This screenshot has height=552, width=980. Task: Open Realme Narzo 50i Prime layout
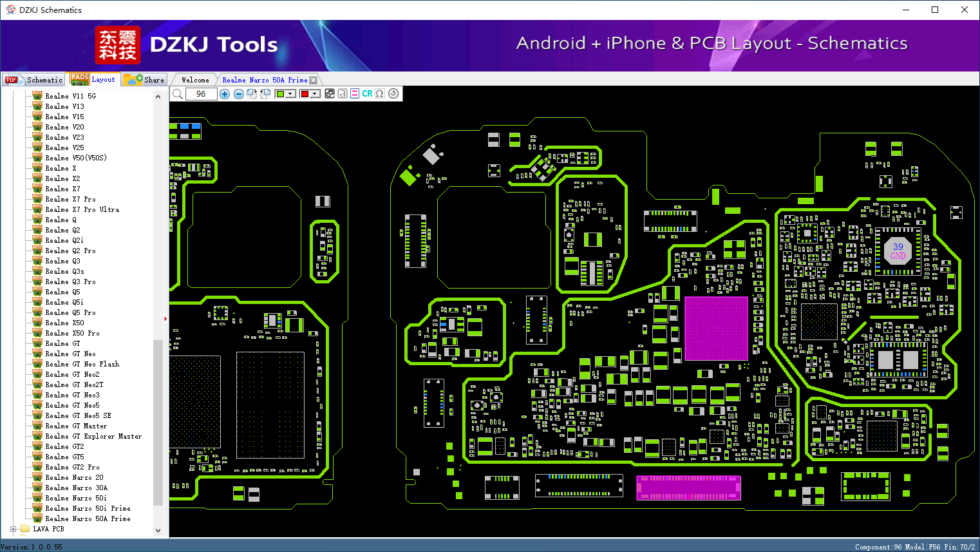(88, 509)
